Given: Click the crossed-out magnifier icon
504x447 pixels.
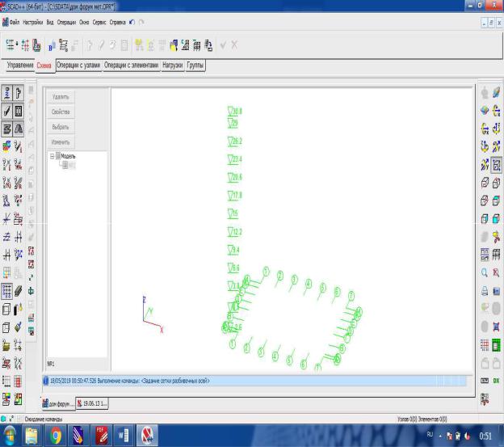Looking at the screenshot, I should 497,273.
